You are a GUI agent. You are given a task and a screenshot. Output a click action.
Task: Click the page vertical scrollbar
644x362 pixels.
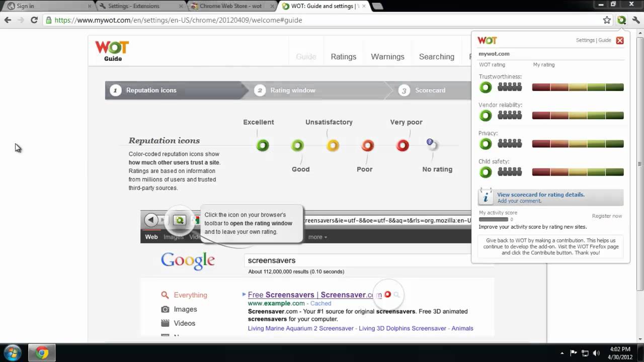pos(640,163)
